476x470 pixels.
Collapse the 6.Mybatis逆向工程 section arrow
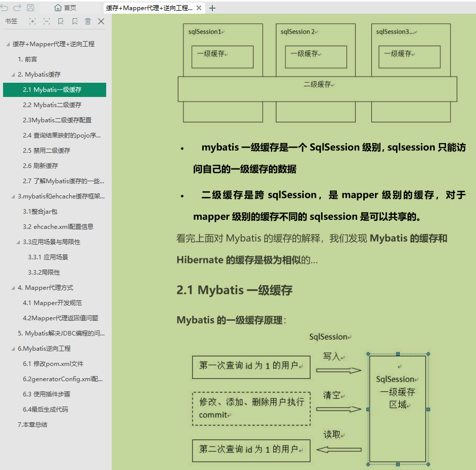click(13, 349)
